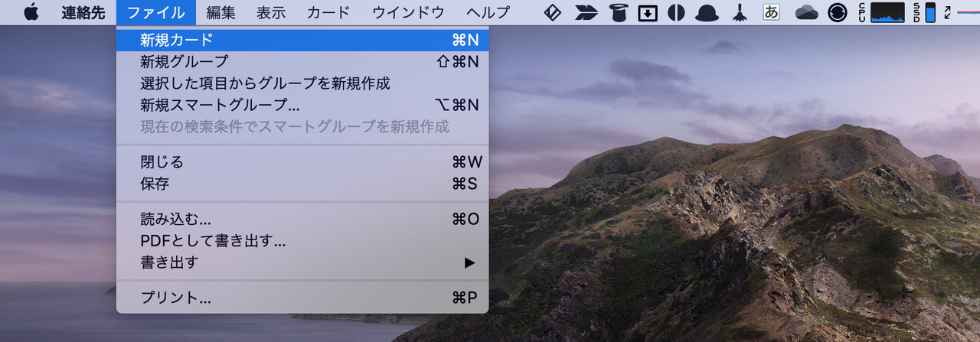
Task: Expand the 書き出す submenu arrow
Action: pyautogui.click(x=469, y=262)
